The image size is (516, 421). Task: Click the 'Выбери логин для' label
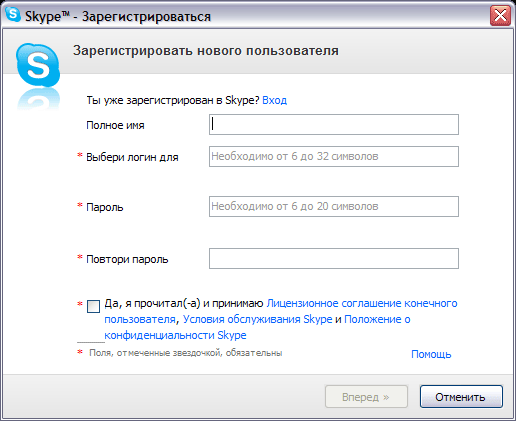(132, 157)
